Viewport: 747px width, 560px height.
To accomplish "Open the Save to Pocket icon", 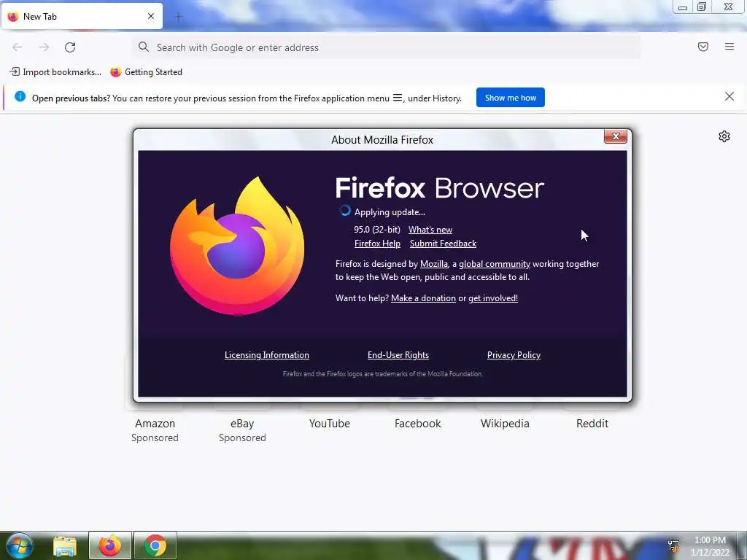I will click(x=703, y=47).
